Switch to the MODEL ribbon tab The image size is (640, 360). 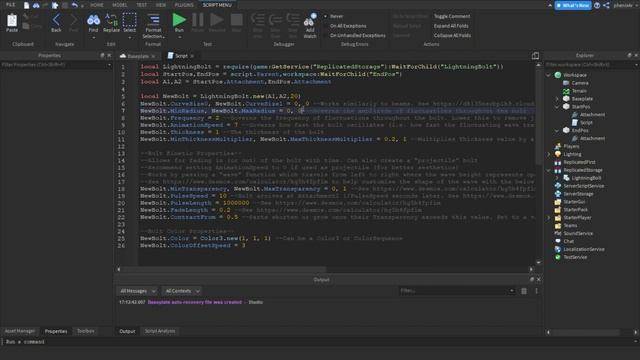(120, 5)
